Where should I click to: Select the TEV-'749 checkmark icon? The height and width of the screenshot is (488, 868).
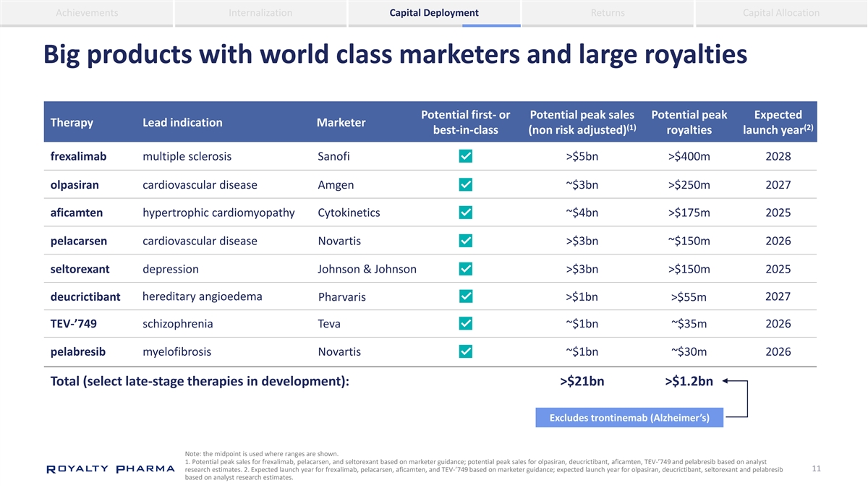(x=467, y=324)
